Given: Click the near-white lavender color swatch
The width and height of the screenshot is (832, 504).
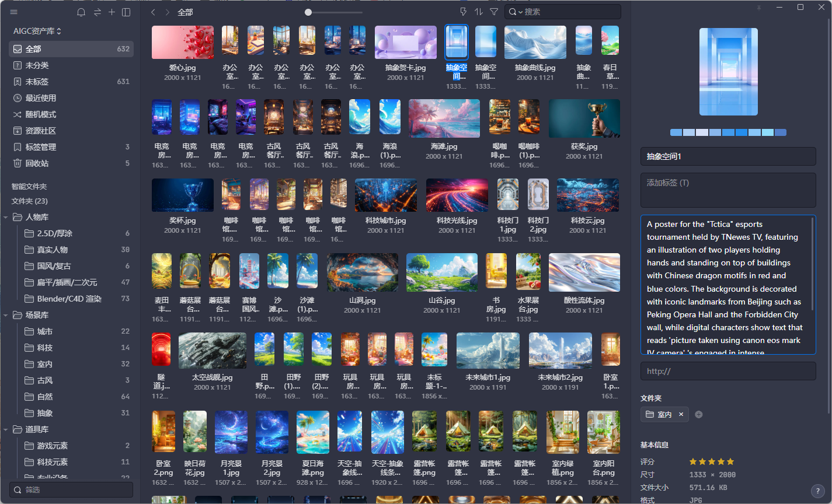Looking at the screenshot, I should click(x=702, y=132).
